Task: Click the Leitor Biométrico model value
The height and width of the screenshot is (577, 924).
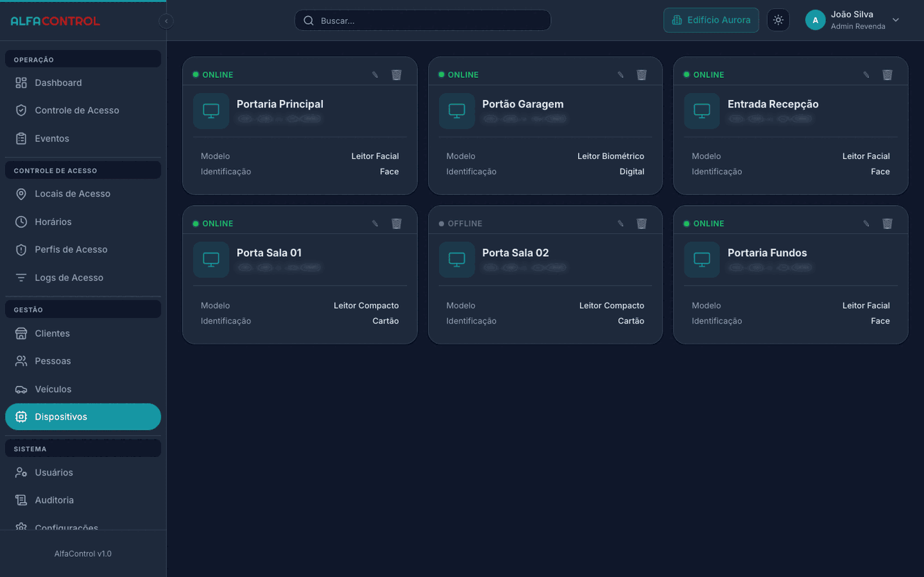Action: [x=611, y=156]
